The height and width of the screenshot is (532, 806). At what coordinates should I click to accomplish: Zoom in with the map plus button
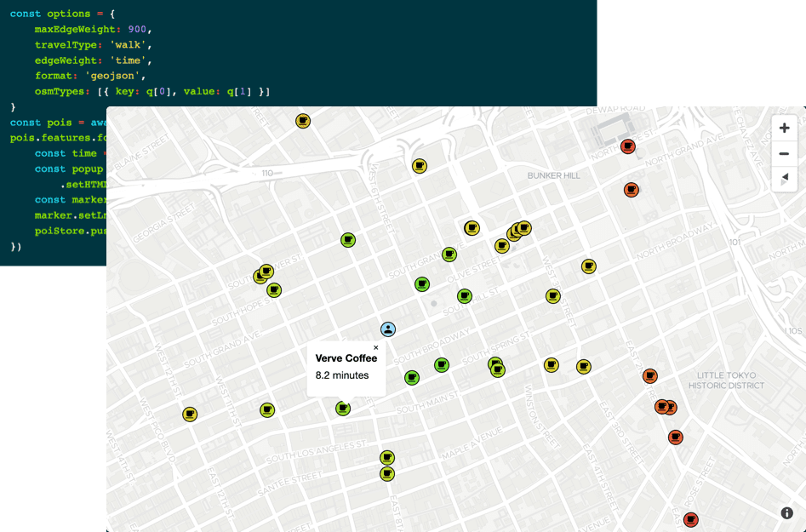point(784,128)
